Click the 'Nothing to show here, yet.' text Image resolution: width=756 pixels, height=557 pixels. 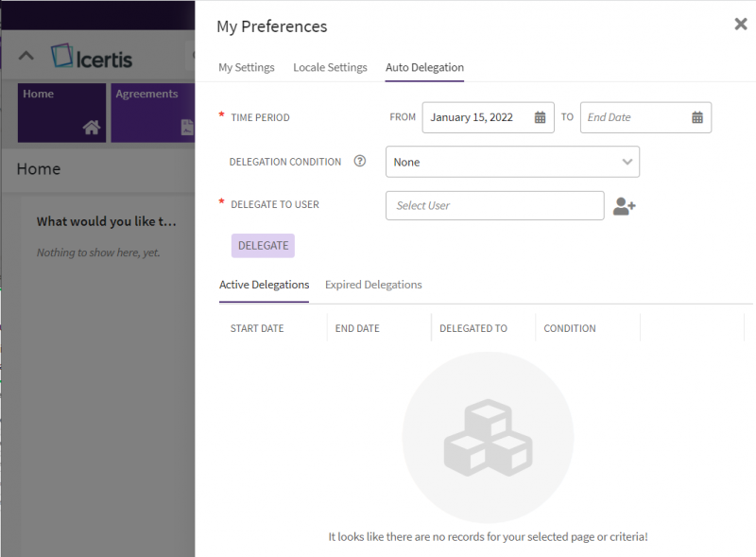[98, 252]
